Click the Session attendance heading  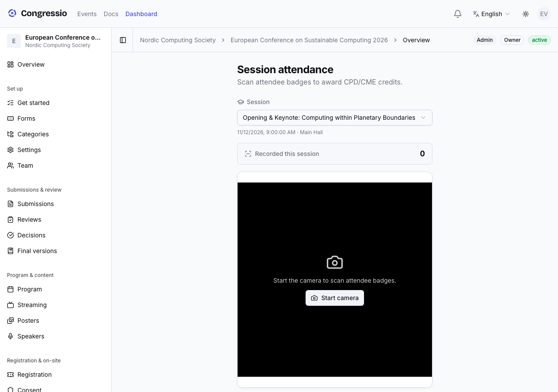coord(285,70)
